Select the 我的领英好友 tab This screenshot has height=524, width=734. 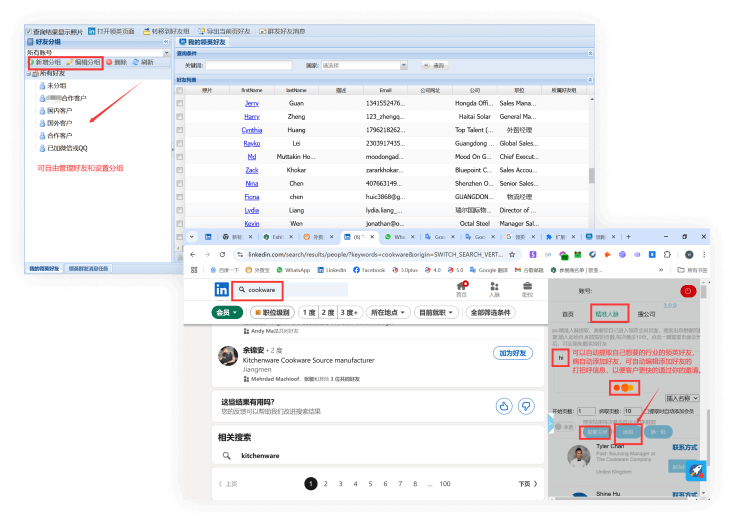click(x=202, y=42)
